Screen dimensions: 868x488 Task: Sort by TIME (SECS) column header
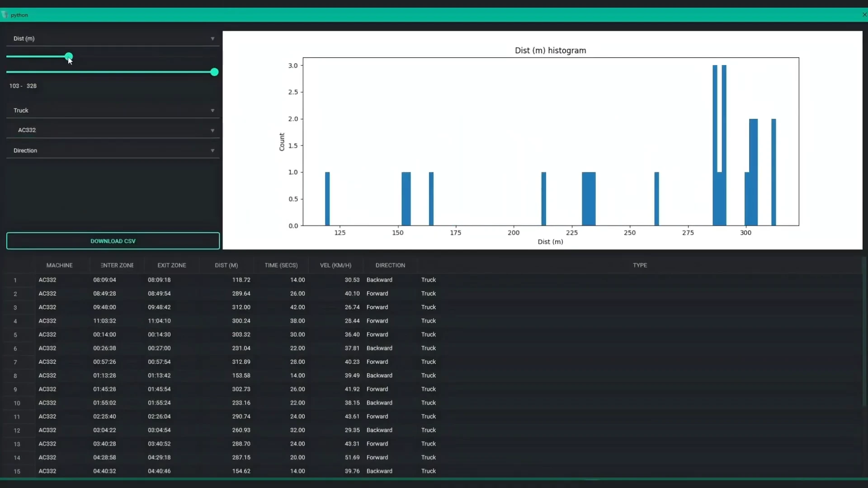pos(281,265)
